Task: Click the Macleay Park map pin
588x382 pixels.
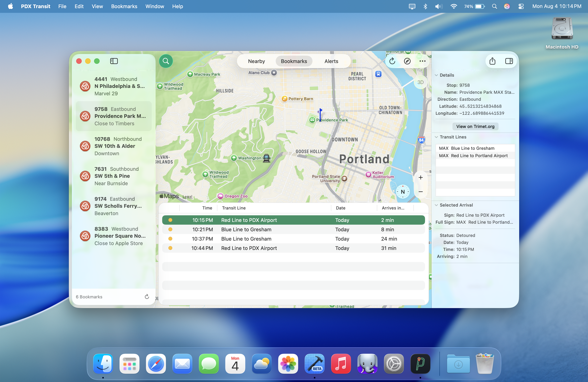Action: (190, 74)
